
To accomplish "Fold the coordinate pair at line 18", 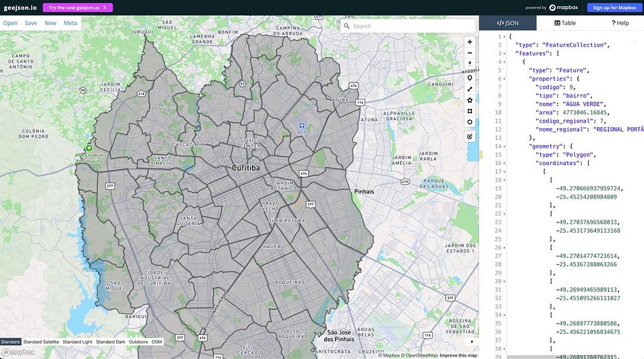I will click(504, 180).
